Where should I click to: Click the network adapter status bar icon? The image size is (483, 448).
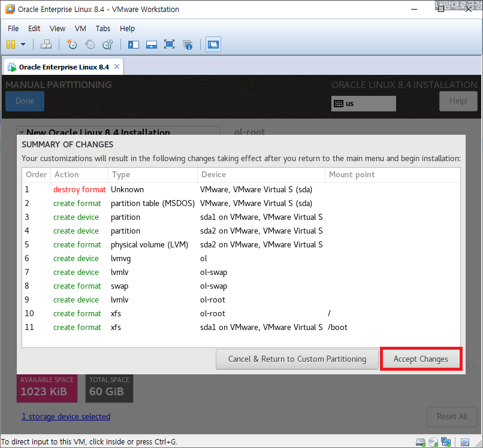446,442
